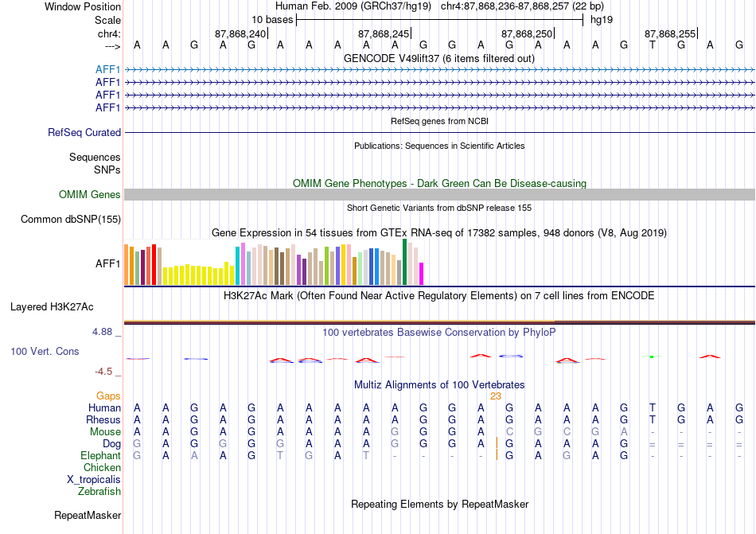Screen dimensions: 756x534
Task: Select the cyan GTEx tissue bar
Action: click(x=237, y=266)
